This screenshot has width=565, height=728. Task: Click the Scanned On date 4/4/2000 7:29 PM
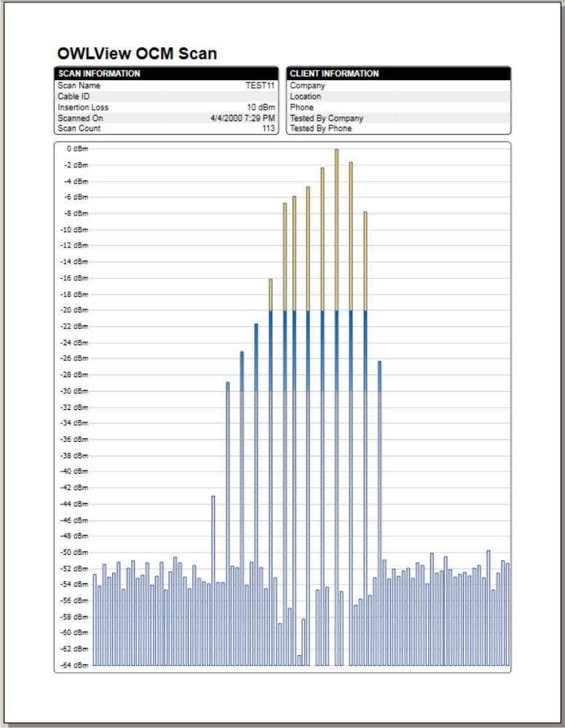point(242,118)
